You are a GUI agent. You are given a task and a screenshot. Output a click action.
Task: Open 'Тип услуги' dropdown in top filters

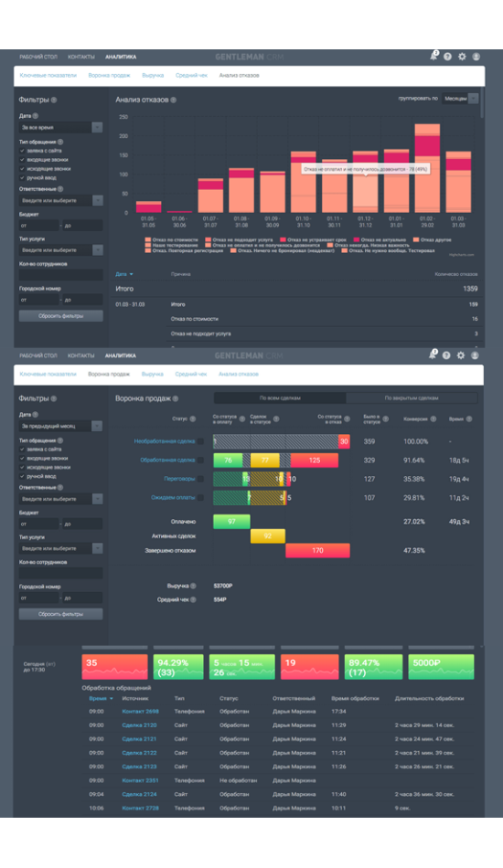point(61,250)
